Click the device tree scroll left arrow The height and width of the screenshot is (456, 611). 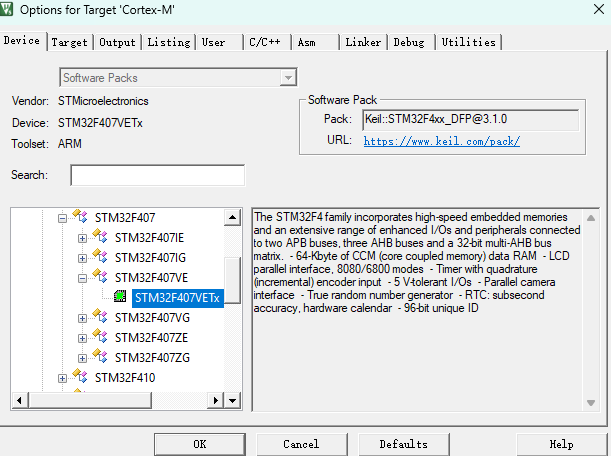point(20,400)
